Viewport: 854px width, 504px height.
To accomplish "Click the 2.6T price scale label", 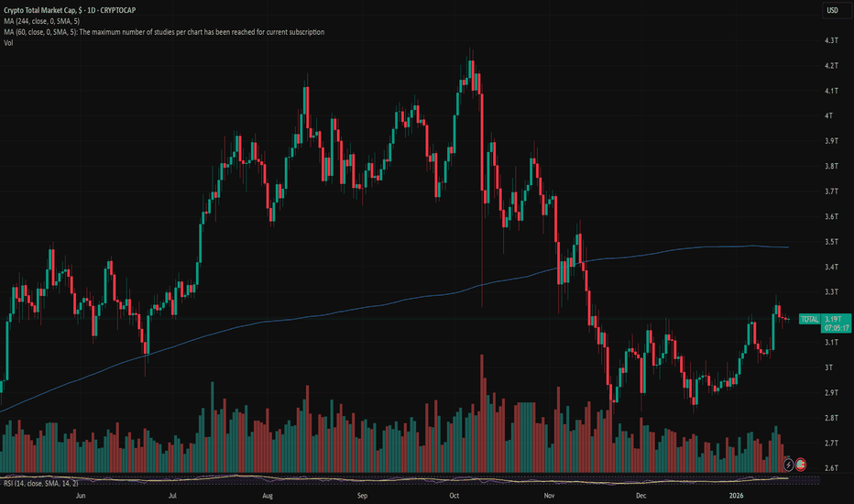I will [832, 468].
